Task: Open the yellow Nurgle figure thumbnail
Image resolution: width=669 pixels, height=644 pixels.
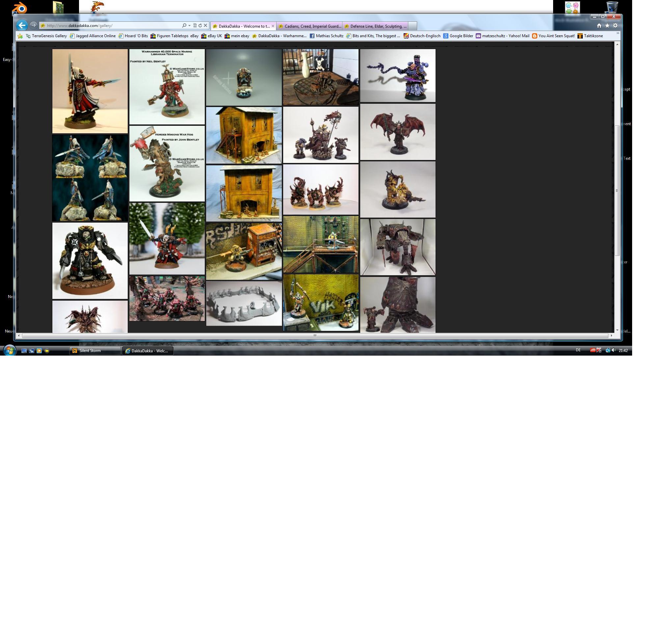Action: click(398, 189)
